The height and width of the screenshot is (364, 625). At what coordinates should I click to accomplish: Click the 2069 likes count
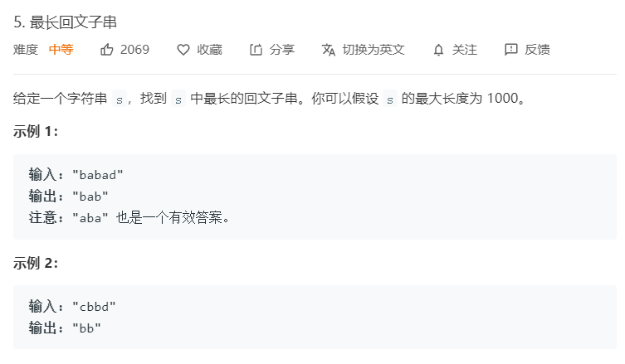click(134, 50)
